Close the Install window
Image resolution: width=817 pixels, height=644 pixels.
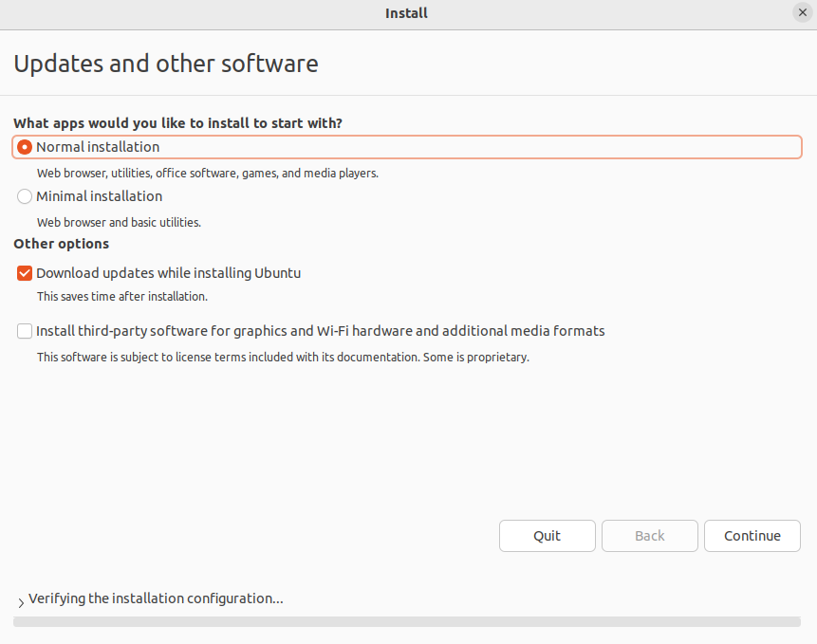[803, 12]
